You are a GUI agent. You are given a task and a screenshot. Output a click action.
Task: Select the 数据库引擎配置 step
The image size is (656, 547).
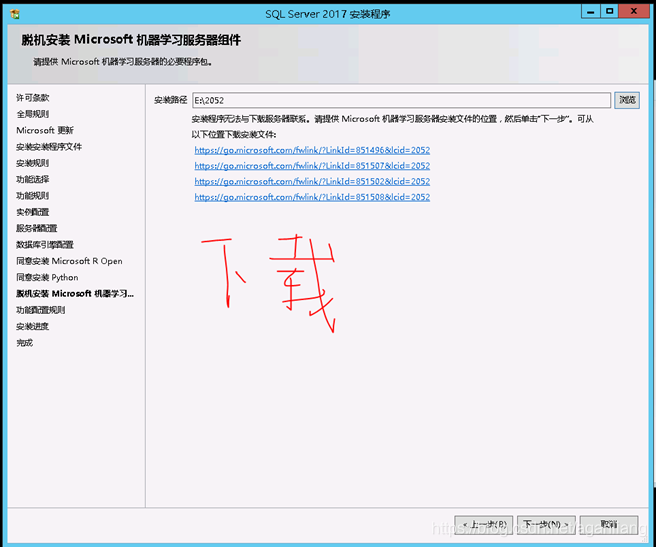pyautogui.click(x=45, y=244)
